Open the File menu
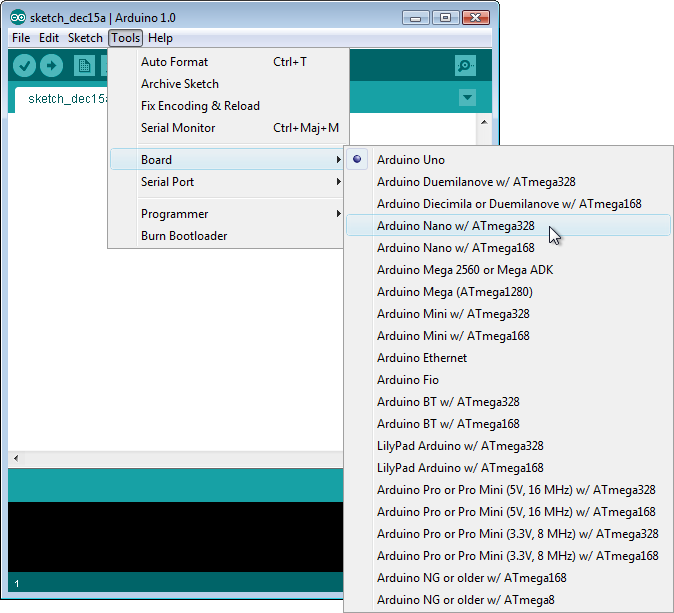The image size is (674, 613). pos(21,38)
